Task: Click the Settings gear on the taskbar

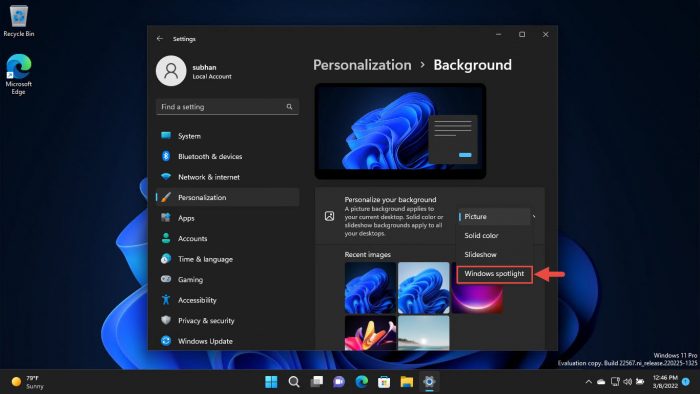Action: pyautogui.click(x=429, y=382)
